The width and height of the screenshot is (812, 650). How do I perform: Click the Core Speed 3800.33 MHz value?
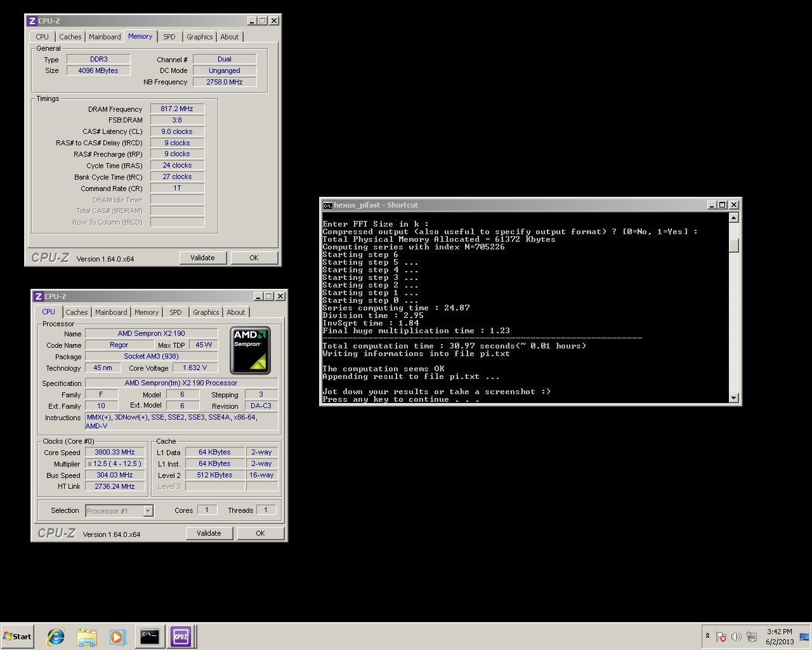115,452
